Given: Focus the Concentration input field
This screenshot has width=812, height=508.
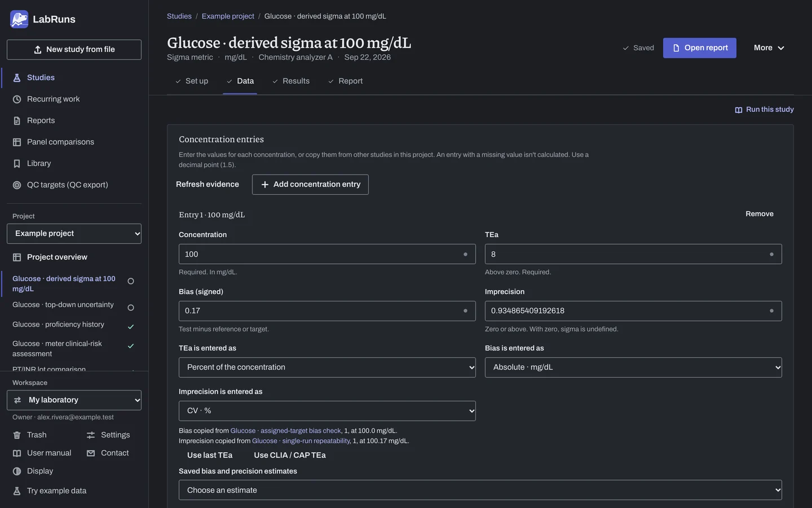Looking at the screenshot, I should [327, 254].
